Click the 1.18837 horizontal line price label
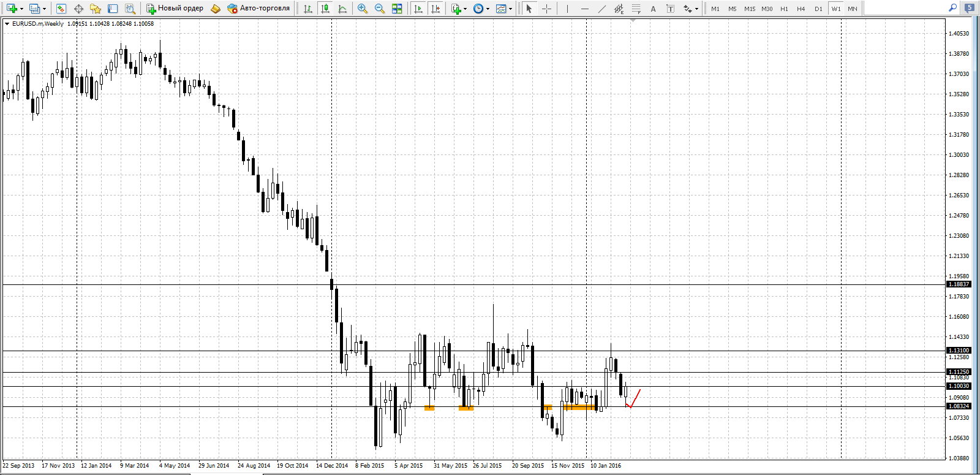980x475 pixels. 959,284
